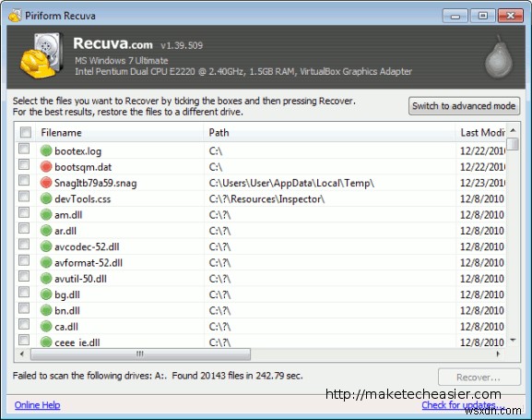Click path C:\?\Resources\Inspector\

point(267,198)
